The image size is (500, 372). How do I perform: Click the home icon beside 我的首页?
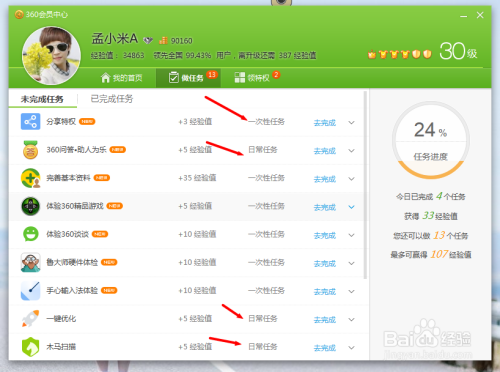click(105, 78)
